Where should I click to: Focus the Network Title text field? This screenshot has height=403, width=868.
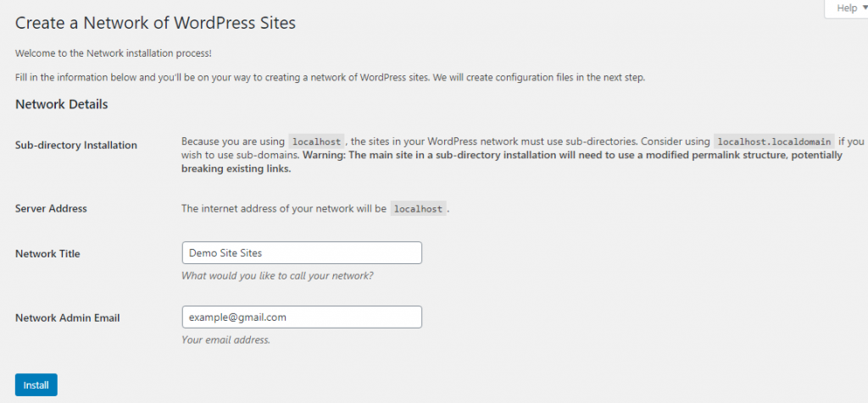[302, 252]
